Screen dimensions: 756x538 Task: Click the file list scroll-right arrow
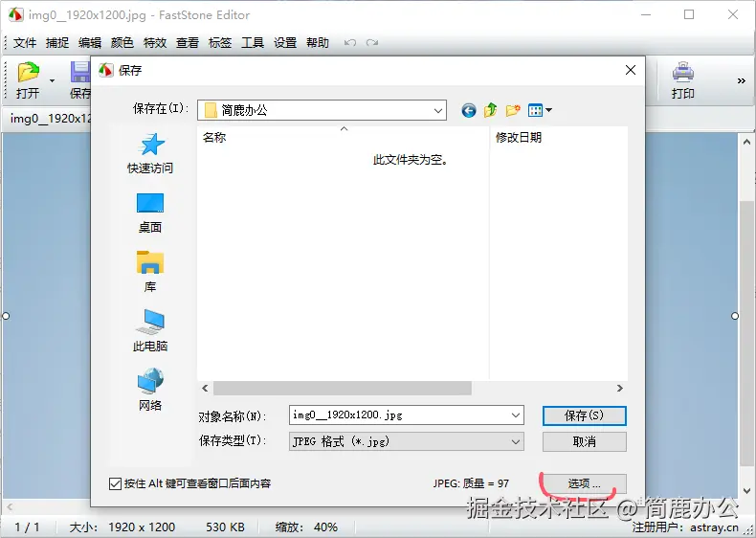pos(619,388)
